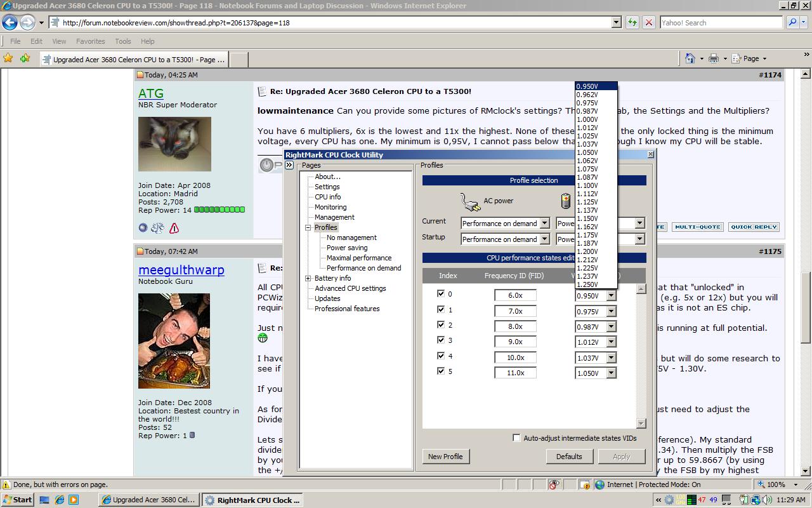Click the Page tools icon

[737, 58]
